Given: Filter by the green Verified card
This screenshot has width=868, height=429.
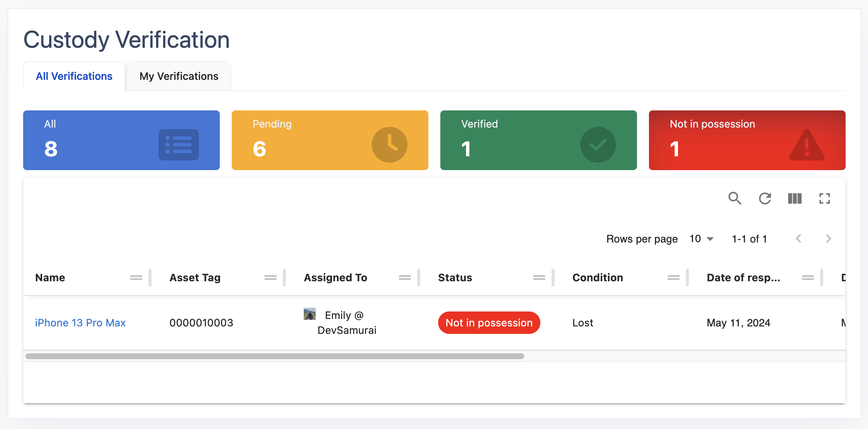Looking at the screenshot, I should (538, 140).
